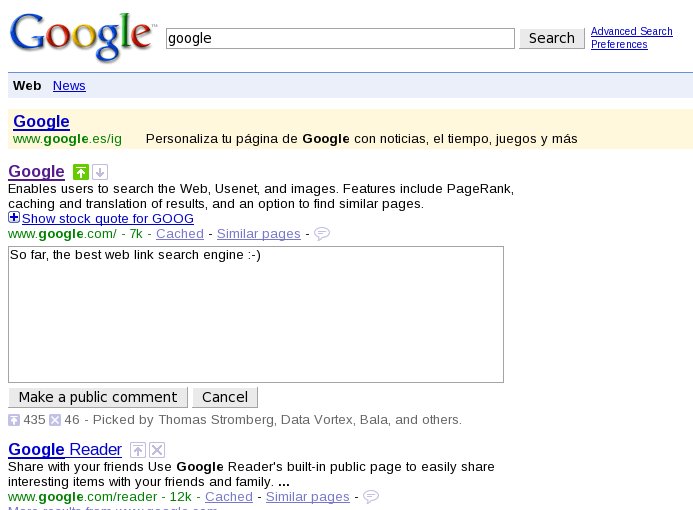Promote the Google Reader result
The width and height of the screenshot is (693, 510).
tap(139, 450)
